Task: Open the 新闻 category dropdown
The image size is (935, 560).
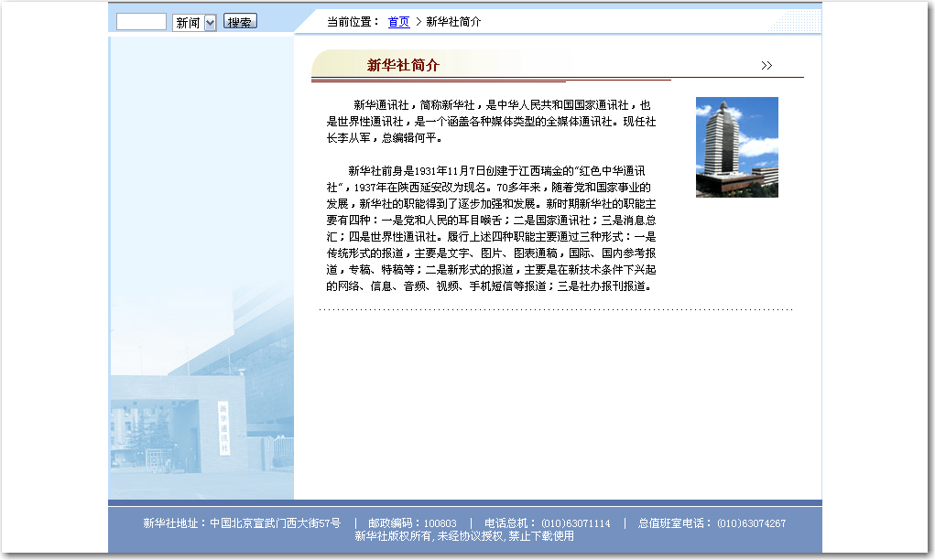Action: pyautogui.click(x=194, y=23)
